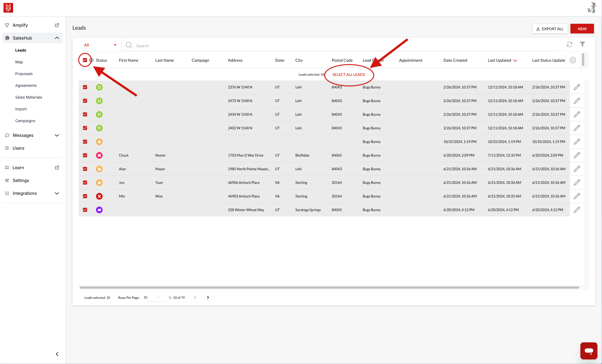Click the search magnifier icon

point(129,45)
